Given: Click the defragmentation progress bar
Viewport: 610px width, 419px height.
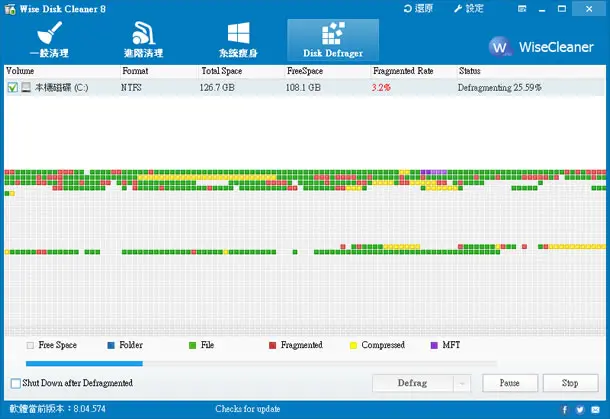Looking at the screenshot, I should [261, 363].
